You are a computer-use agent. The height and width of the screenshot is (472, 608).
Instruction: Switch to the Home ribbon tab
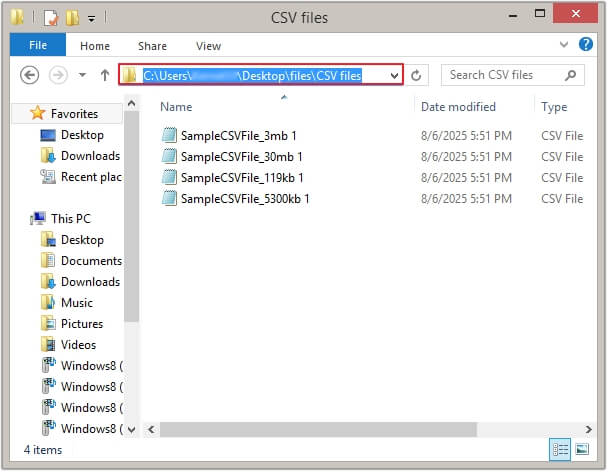coord(95,46)
